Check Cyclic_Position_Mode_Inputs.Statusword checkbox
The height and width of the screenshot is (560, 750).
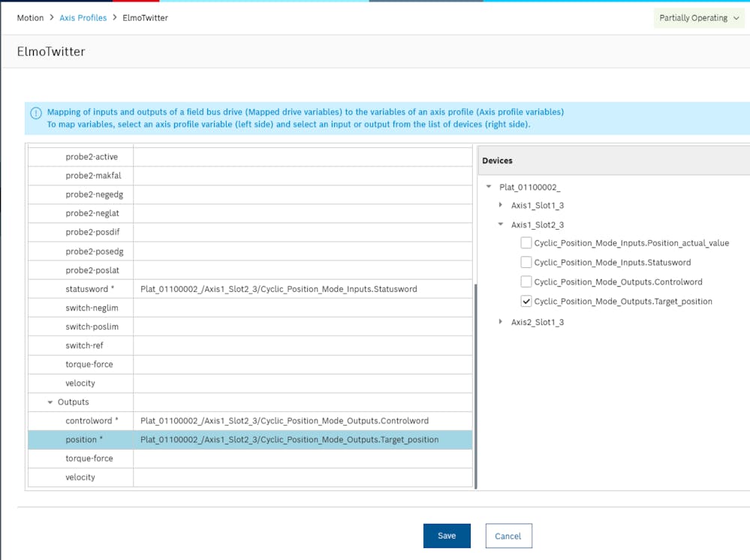pos(526,262)
